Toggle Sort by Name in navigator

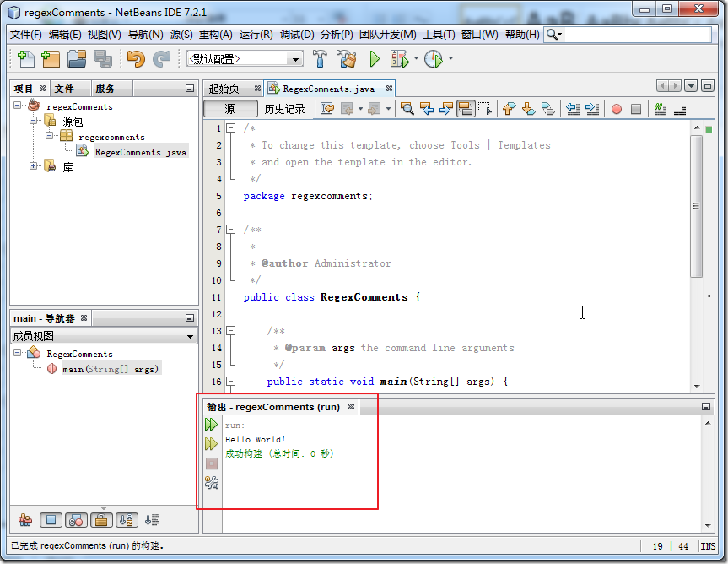[127, 520]
